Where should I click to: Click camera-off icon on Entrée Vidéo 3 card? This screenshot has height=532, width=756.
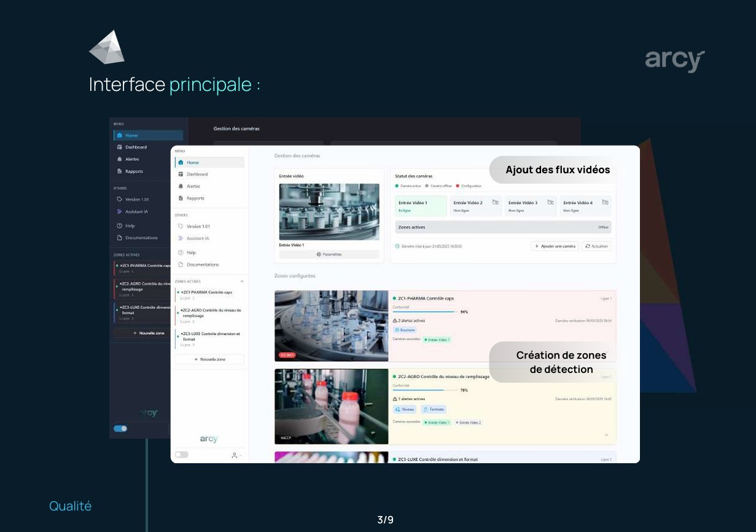550,202
